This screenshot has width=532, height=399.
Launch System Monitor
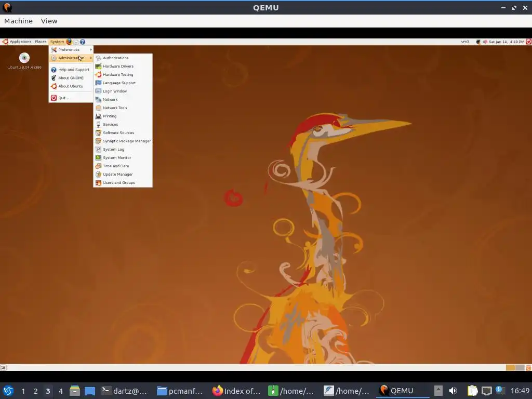click(x=123, y=158)
